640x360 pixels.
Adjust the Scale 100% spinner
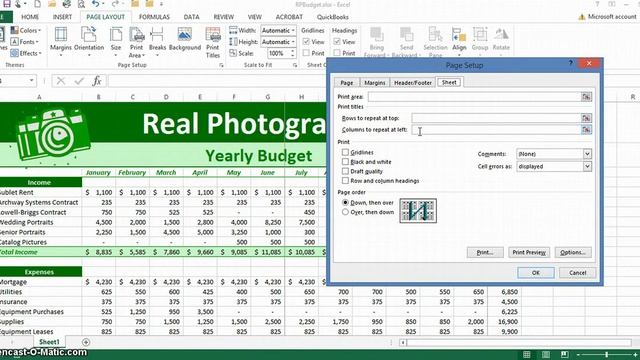(292, 53)
